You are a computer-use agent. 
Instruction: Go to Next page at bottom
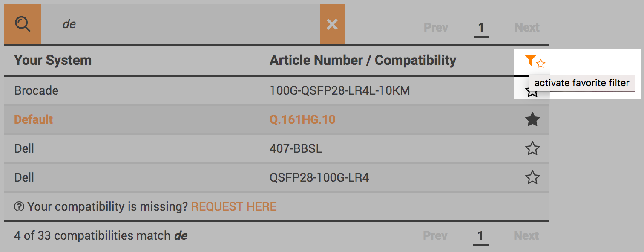pos(526,235)
